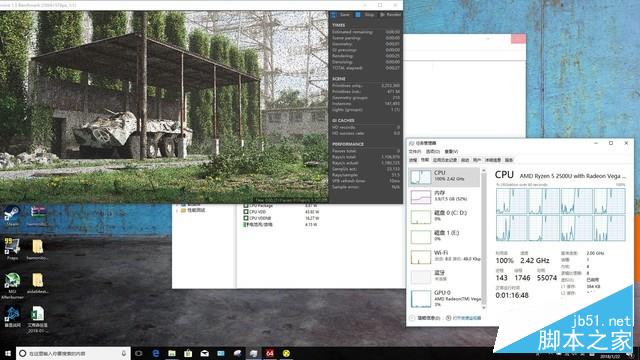Click scroll down arrow in Task Manager sidebar
640x360 pixels.
(x=484, y=307)
